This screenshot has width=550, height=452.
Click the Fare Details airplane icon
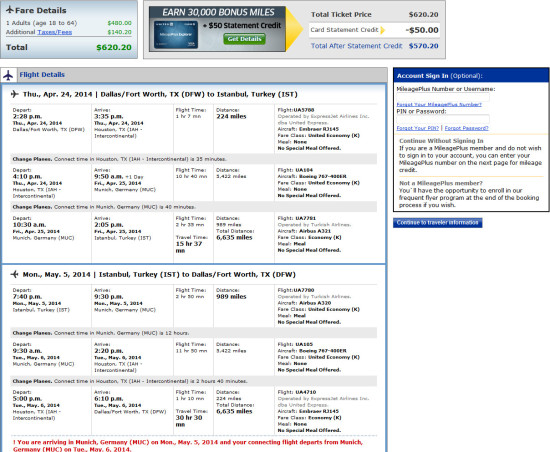pos(10,10)
